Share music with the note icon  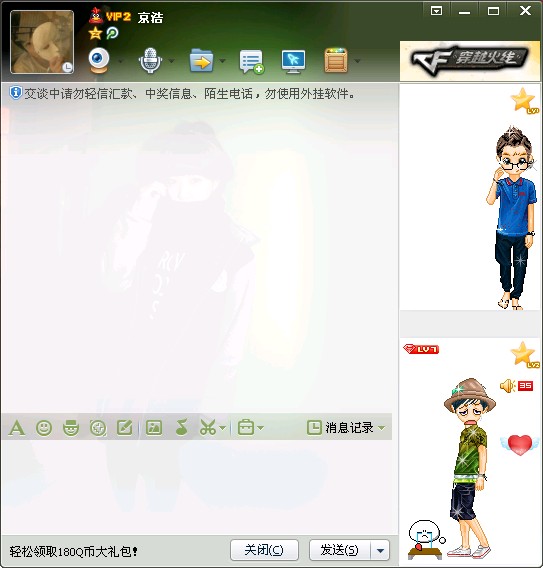click(181, 427)
